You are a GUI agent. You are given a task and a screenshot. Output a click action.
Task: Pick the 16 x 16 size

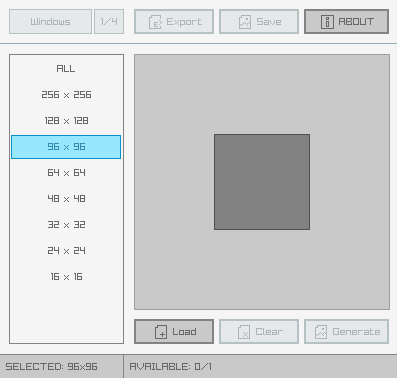66,277
